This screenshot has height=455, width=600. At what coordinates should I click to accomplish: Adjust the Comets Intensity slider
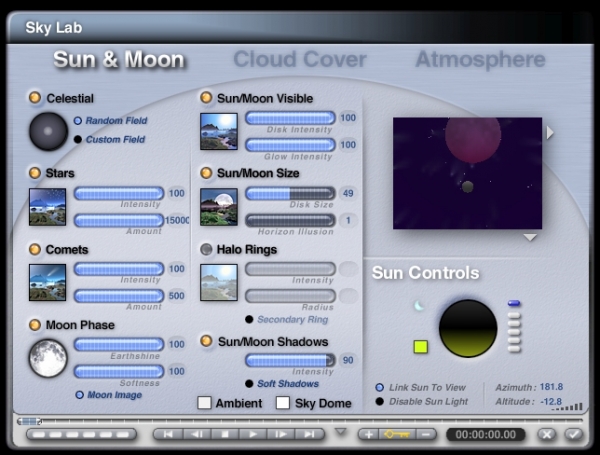tap(119, 269)
